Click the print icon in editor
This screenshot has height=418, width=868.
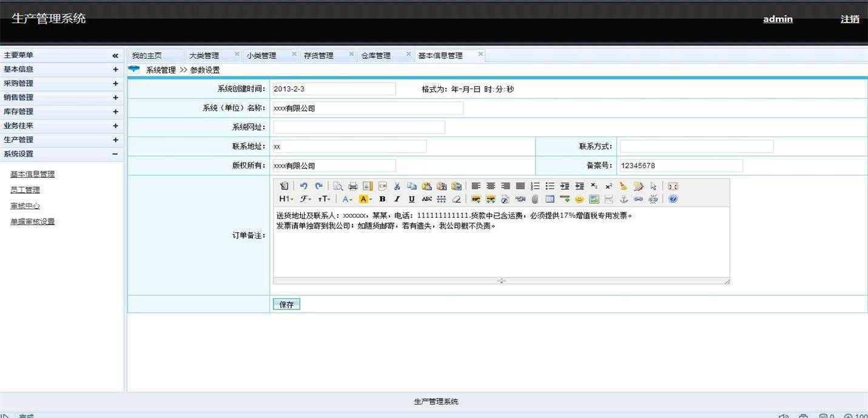click(352, 186)
